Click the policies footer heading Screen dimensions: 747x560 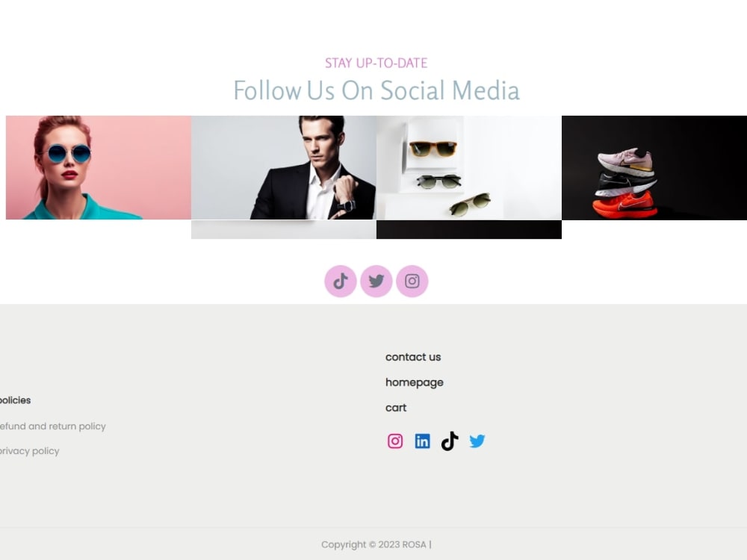[x=15, y=400]
